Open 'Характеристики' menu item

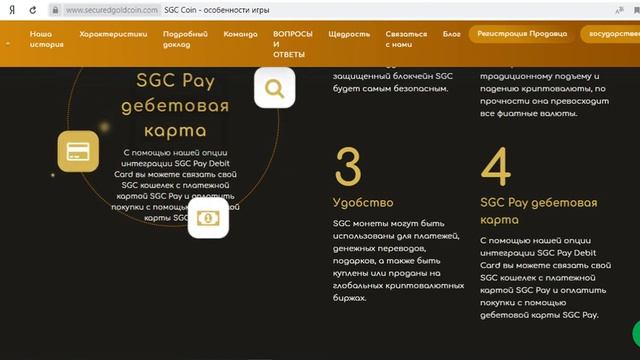[x=113, y=34]
